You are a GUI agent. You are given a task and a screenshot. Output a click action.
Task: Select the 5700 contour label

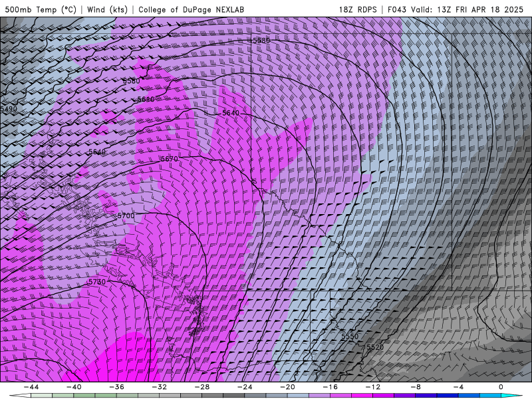[126, 215]
